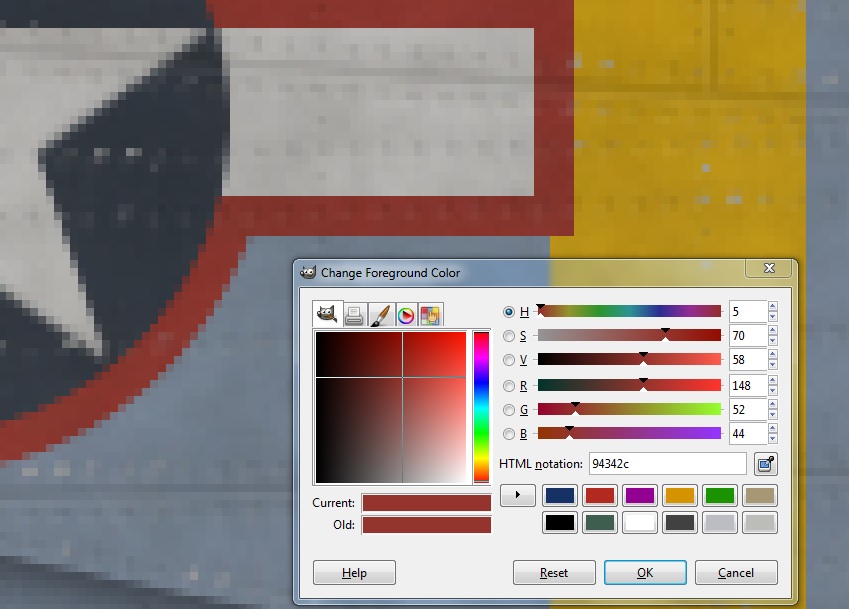Switch to the CMYK printer tab
This screenshot has height=609, width=849.
354,316
